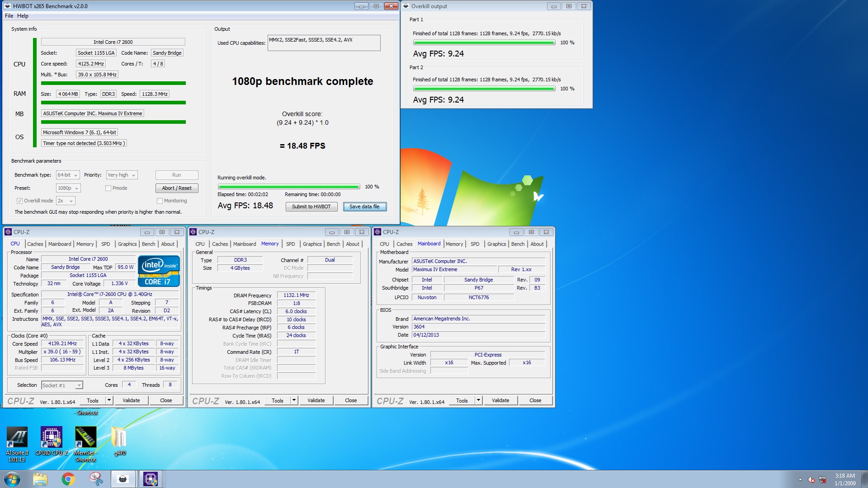Enable the Monitoring checkbox

[160, 201]
